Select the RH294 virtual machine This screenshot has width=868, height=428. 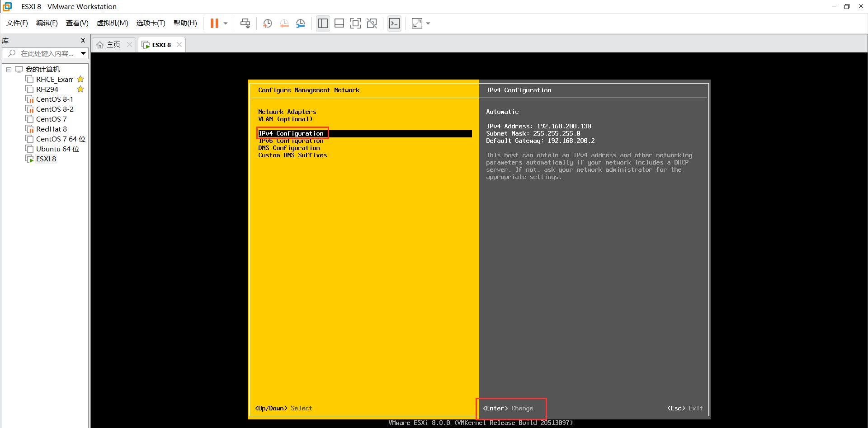47,89
